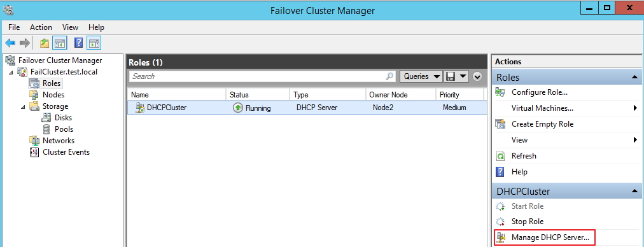Collapse the DHCPCluster section in Actions pane

(635, 191)
